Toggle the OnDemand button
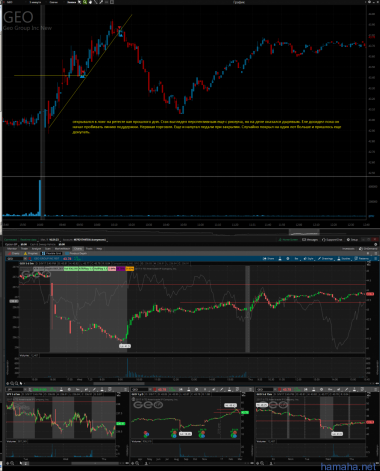Image resolution: width=380 pixels, height=471 pixels. [368, 249]
